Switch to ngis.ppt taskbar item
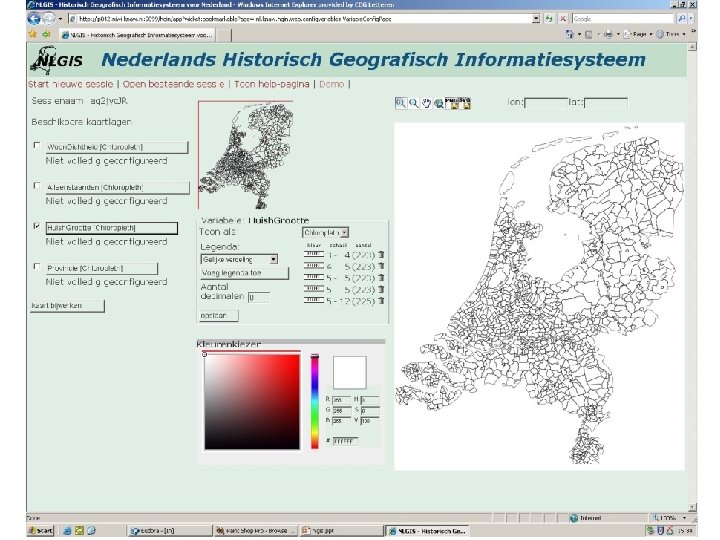Image resolution: width=720 pixels, height=540 pixels. (341, 531)
